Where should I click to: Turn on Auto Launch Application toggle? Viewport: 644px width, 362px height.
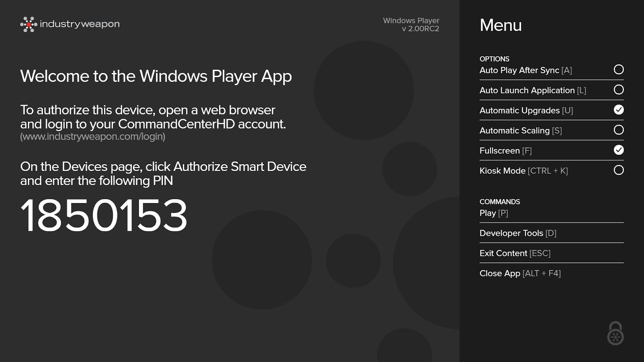point(619,90)
